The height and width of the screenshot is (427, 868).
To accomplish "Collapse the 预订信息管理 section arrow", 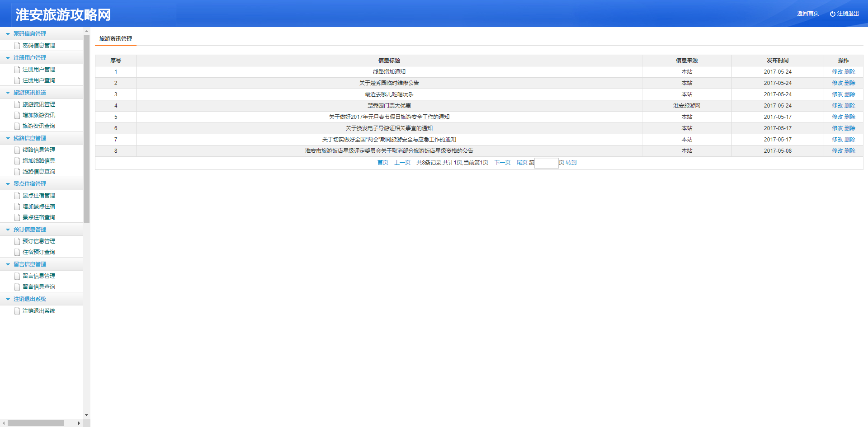I will coord(8,230).
